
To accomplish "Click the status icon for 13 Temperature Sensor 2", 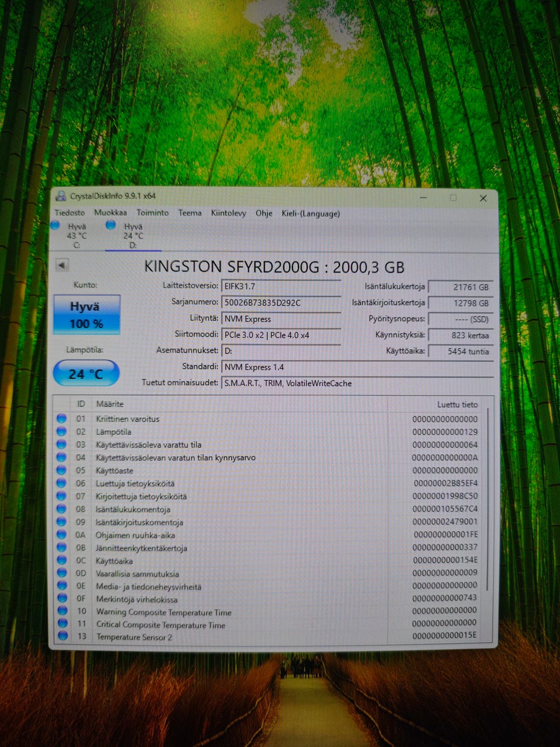I will coord(63,636).
